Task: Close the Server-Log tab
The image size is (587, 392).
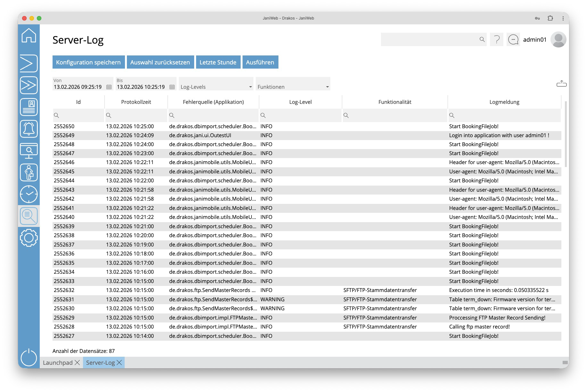Action: [120, 363]
